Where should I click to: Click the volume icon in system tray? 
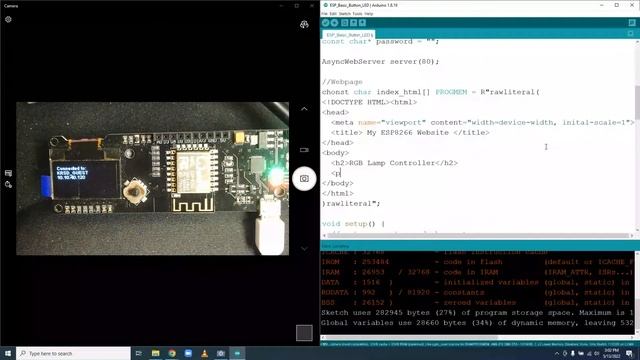(x=596, y=353)
